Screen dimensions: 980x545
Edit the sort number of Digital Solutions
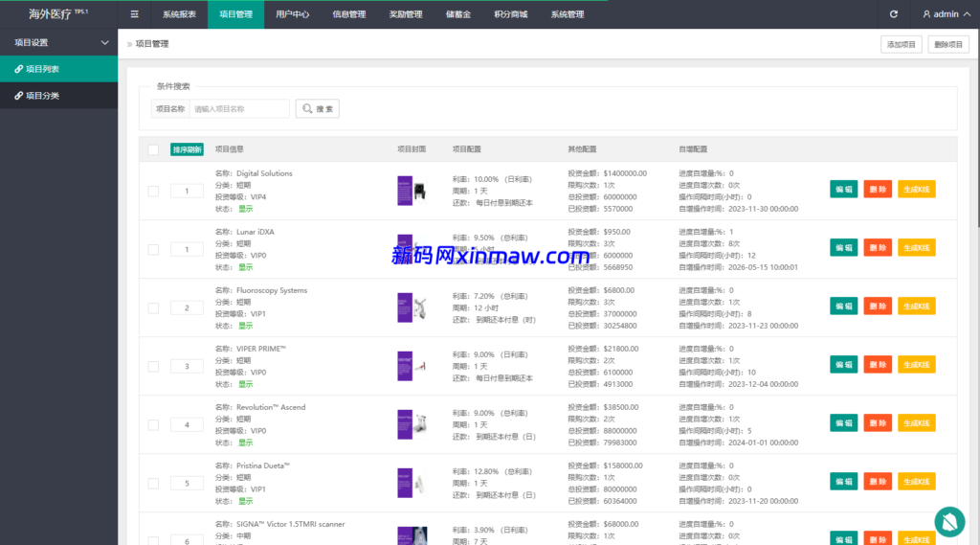[187, 191]
